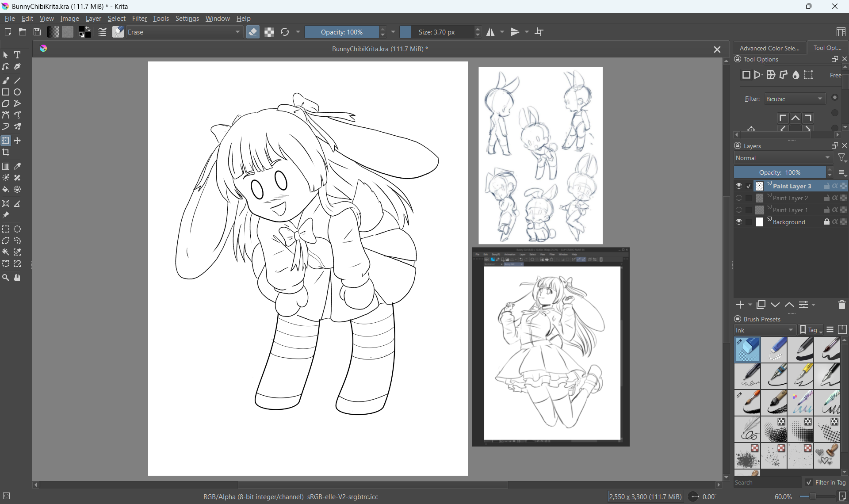Activate the Pan hand tool

coord(17,278)
